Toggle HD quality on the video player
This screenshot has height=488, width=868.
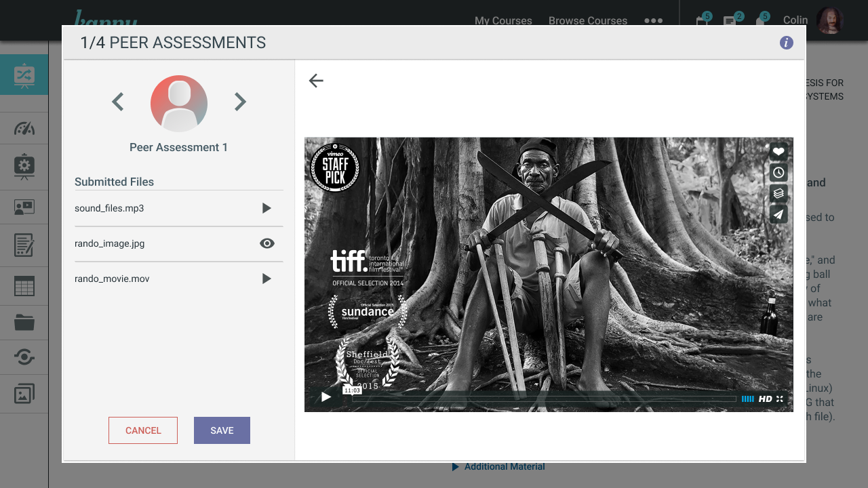pyautogui.click(x=765, y=399)
